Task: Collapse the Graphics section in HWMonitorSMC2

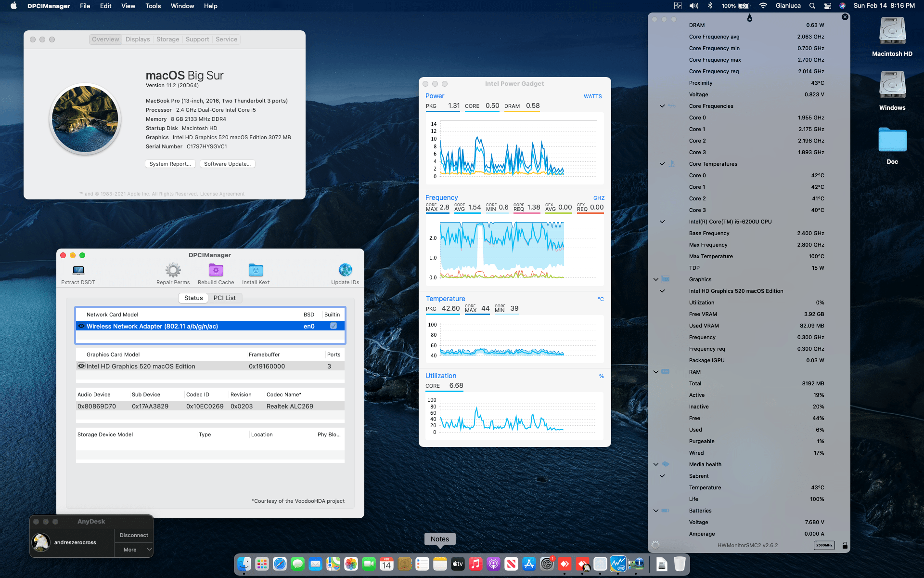Action: click(x=656, y=279)
